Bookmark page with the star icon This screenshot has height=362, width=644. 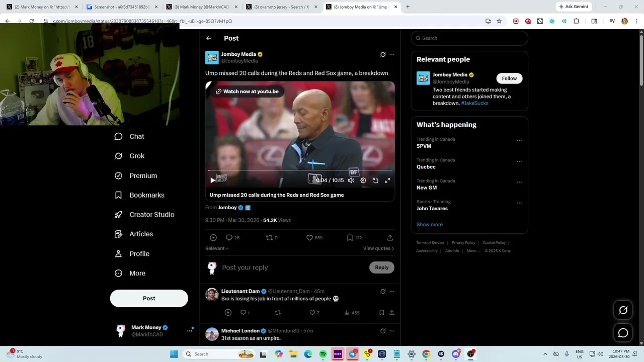pyautogui.click(x=499, y=21)
